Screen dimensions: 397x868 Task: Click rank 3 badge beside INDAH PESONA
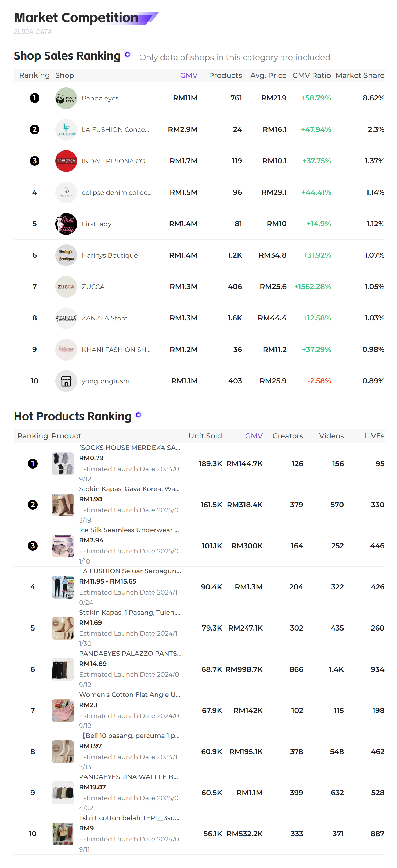pos(34,161)
